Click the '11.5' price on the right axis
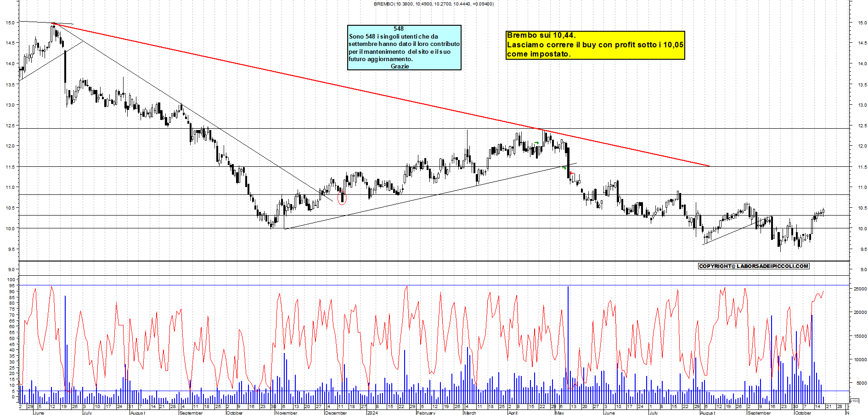Viewport: 868px width, 415px height. (862, 167)
